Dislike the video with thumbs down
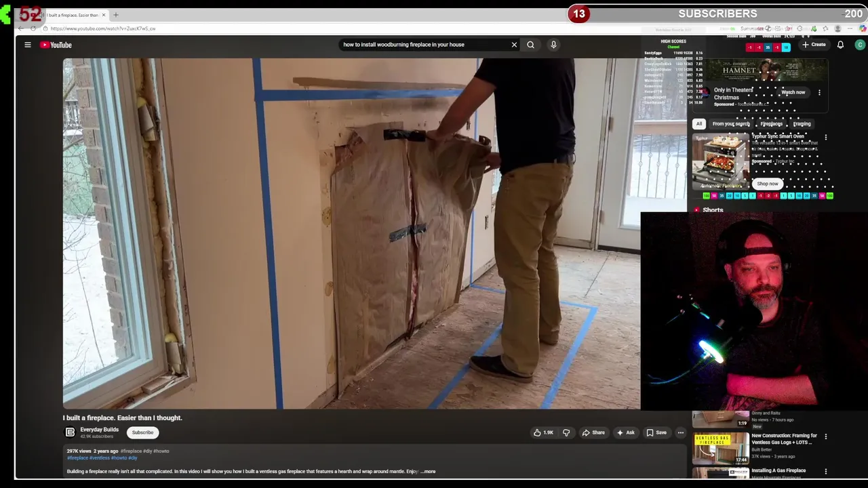This screenshot has height=488, width=868. pos(566,432)
